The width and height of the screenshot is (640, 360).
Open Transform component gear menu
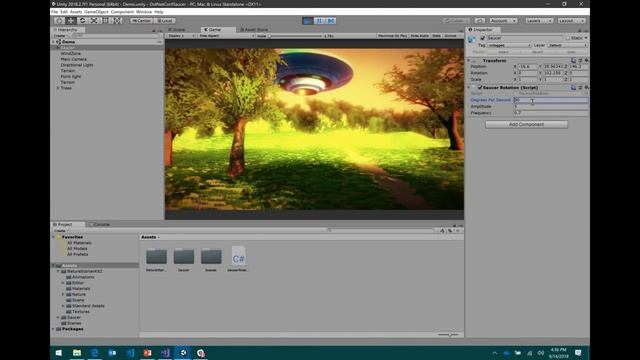(586, 60)
